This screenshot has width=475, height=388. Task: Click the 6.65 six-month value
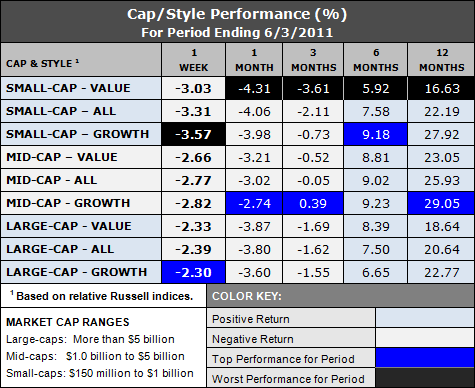point(376,272)
